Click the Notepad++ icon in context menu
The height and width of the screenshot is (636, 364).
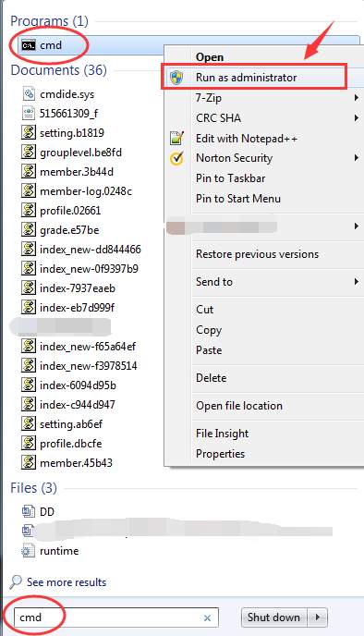click(x=176, y=139)
